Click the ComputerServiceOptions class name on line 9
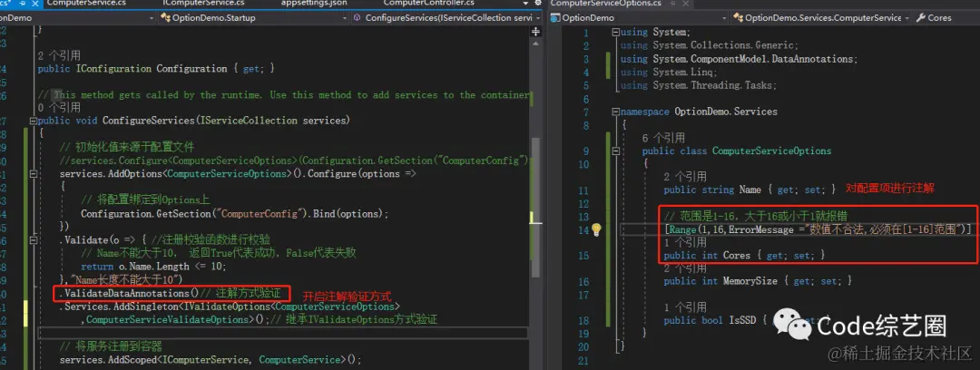Screen dimensions: 980x370 click(x=772, y=151)
